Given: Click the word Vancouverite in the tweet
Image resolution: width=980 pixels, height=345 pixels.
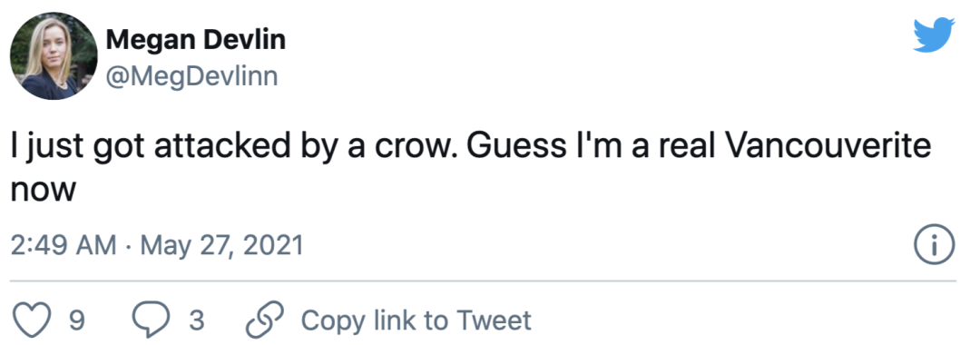Looking at the screenshot, I should click(828, 148).
